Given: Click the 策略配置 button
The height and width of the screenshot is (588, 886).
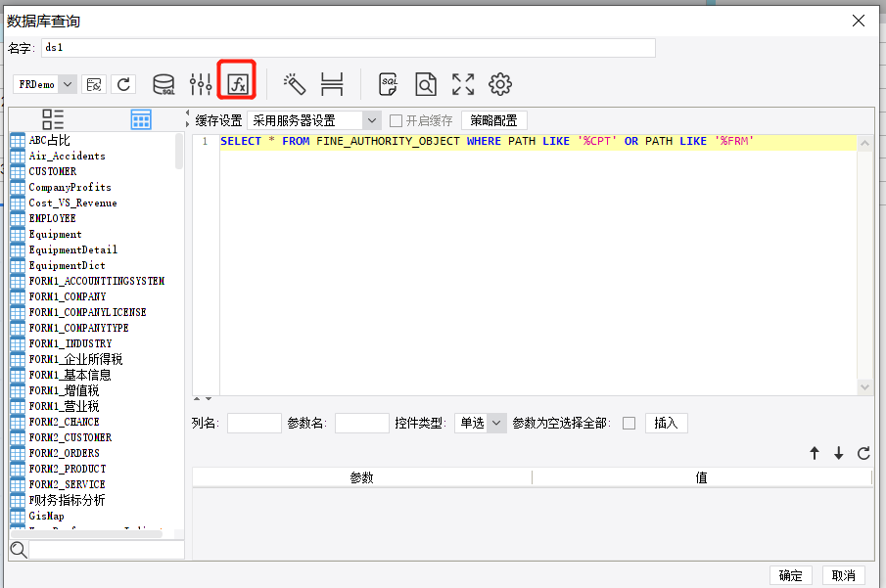Looking at the screenshot, I should (493, 120).
